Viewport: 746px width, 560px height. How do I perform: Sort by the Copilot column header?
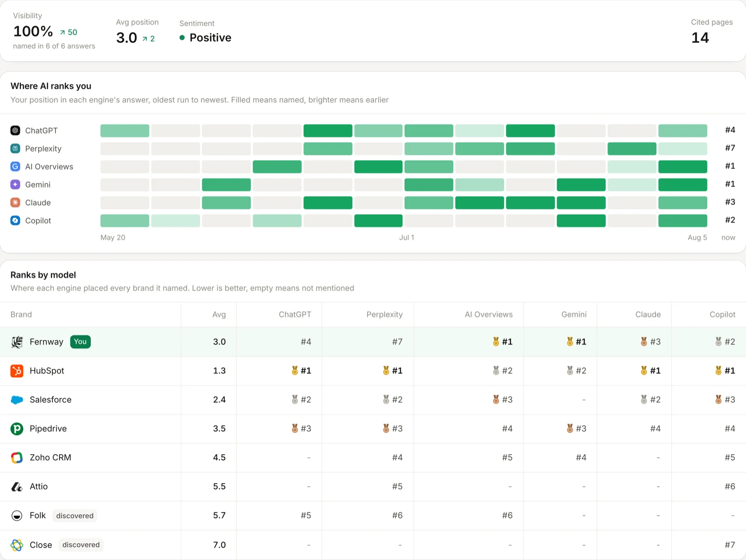pos(722,315)
